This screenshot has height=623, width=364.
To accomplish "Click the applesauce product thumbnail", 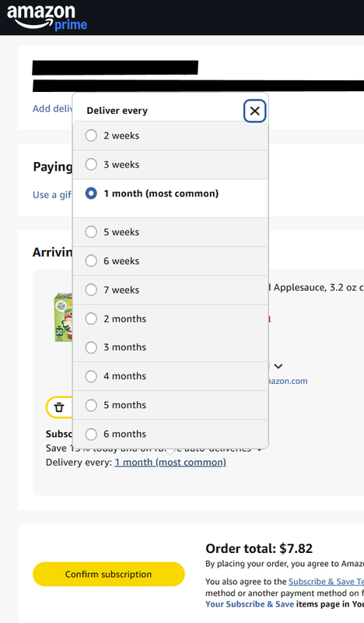I will click(63, 317).
